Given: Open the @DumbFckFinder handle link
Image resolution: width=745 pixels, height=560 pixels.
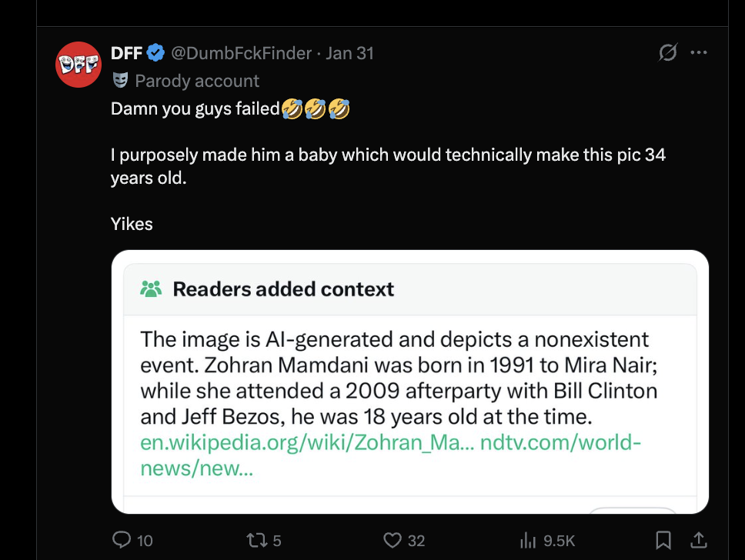Looking at the screenshot, I should [x=241, y=53].
